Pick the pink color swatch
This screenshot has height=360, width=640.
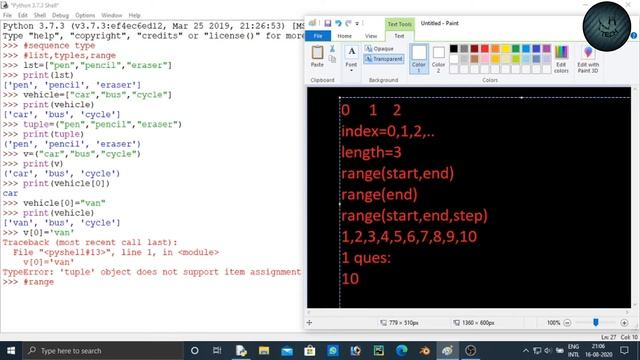coord(484,59)
